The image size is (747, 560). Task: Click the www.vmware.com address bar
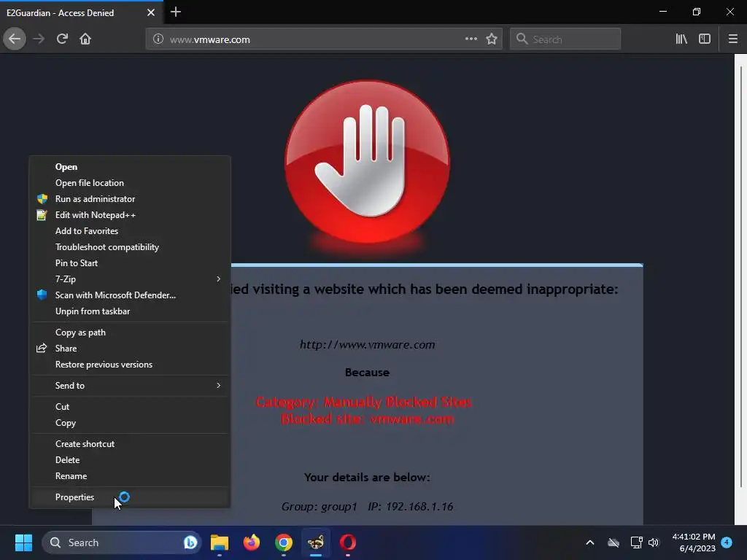pos(324,39)
